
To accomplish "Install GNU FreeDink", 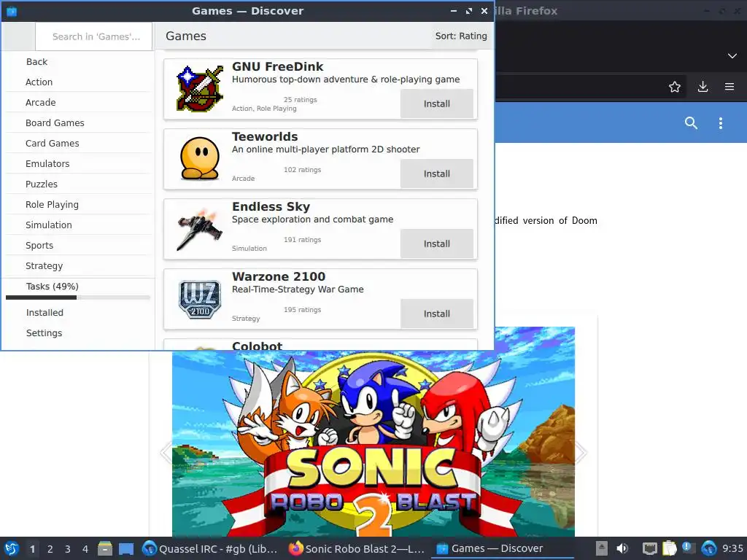I will pos(437,104).
